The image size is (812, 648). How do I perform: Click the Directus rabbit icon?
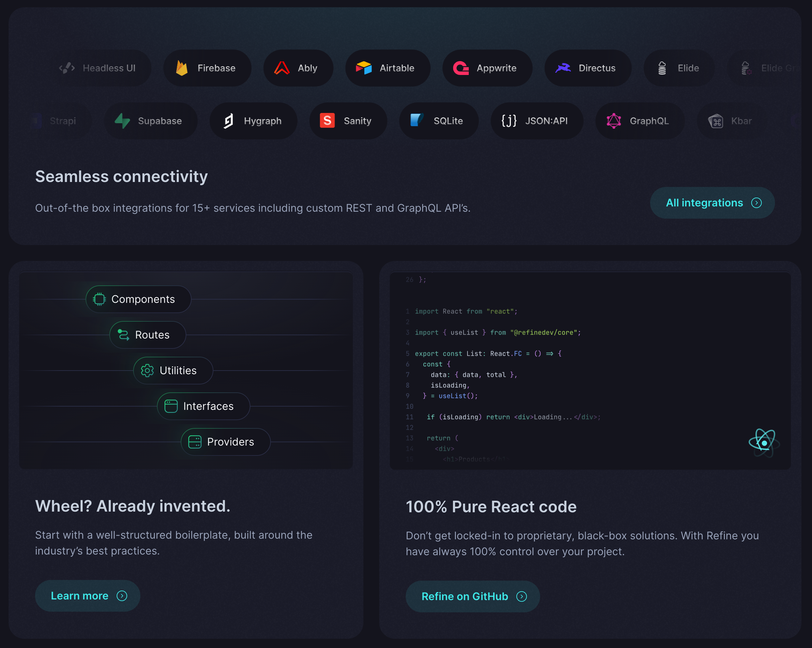[563, 68]
